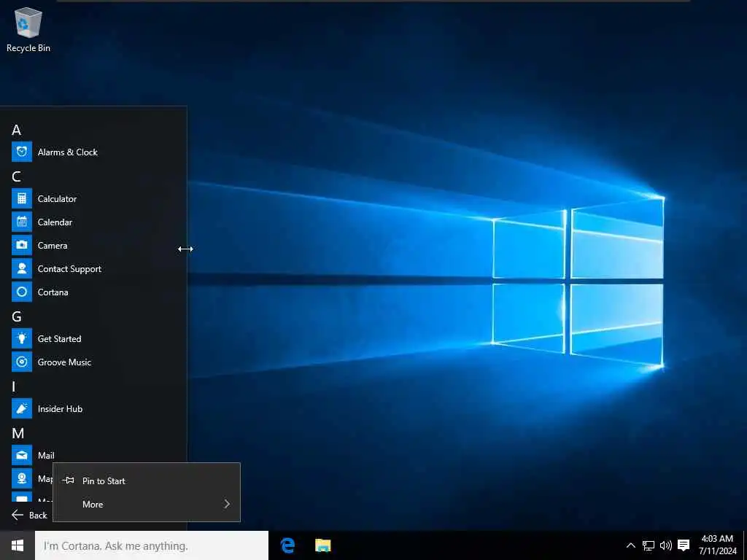Click the Insider Hub label
Screen dimensions: 747x560
click(60, 409)
